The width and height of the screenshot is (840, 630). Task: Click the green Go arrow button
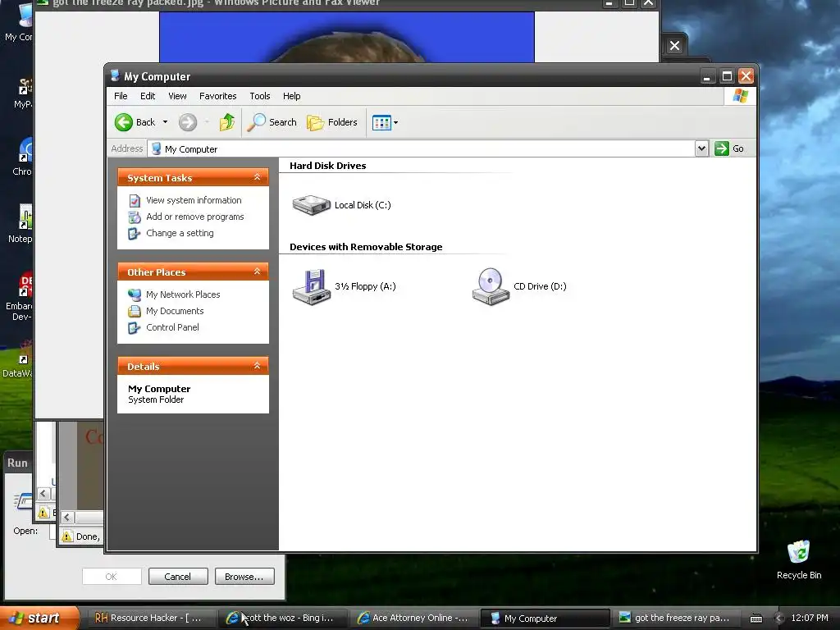click(x=722, y=148)
